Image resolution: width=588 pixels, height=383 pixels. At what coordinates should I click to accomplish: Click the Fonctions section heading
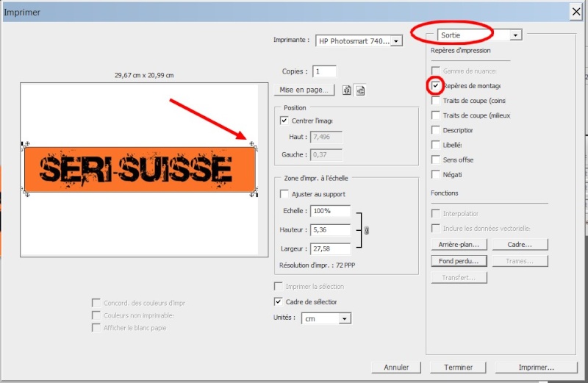pyautogui.click(x=445, y=193)
